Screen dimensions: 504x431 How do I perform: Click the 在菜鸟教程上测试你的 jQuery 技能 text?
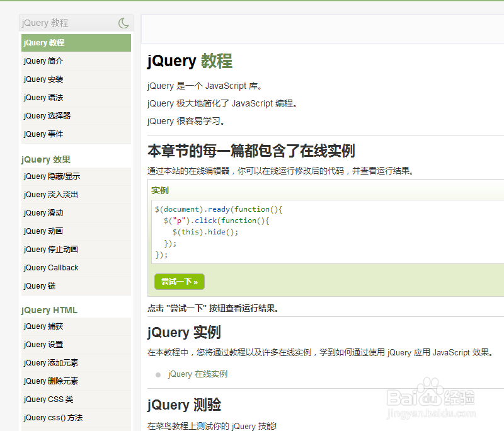tap(212, 426)
